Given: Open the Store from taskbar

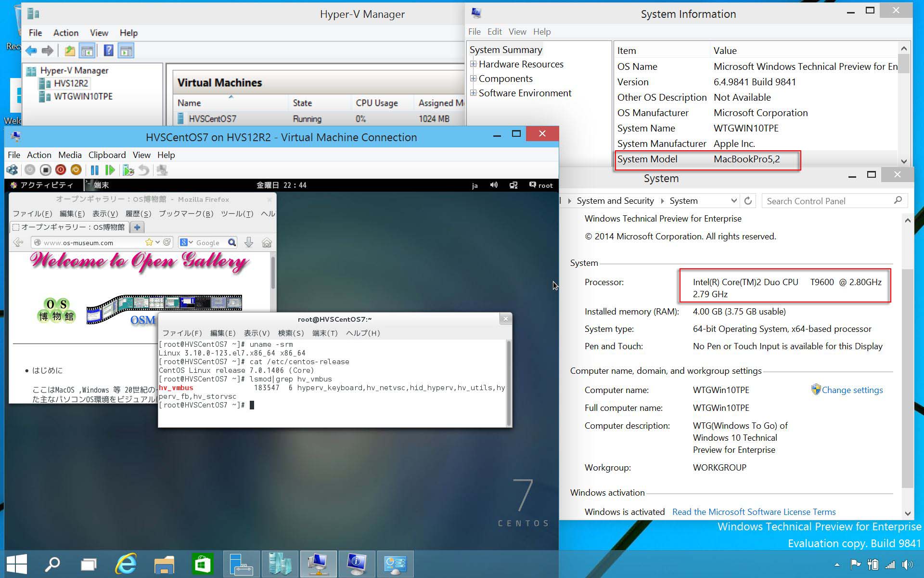Looking at the screenshot, I should (x=203, y=564).
